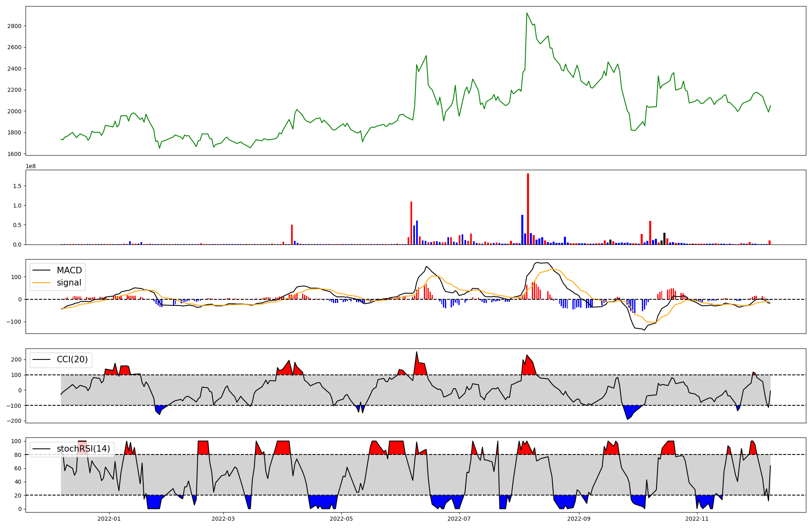Screen dimensions: 812x528
Task: Click the signal legend label
Action: [x=69, y=283]
